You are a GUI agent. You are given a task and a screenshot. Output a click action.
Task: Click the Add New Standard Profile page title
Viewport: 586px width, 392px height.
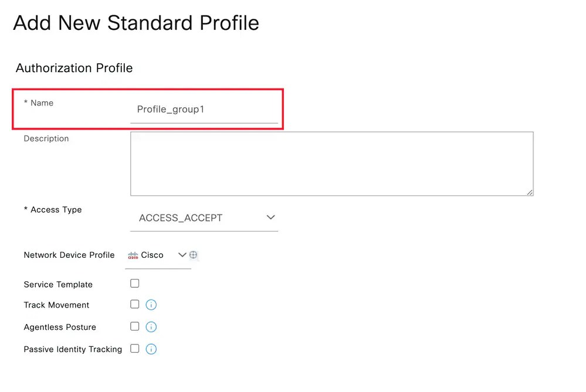coord(136,23)
